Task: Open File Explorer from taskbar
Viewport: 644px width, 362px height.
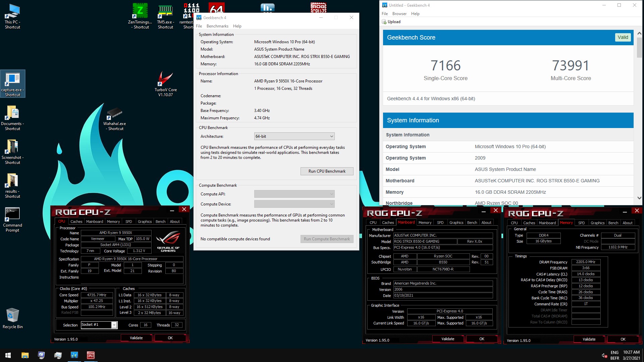Action: click(25, 355)
